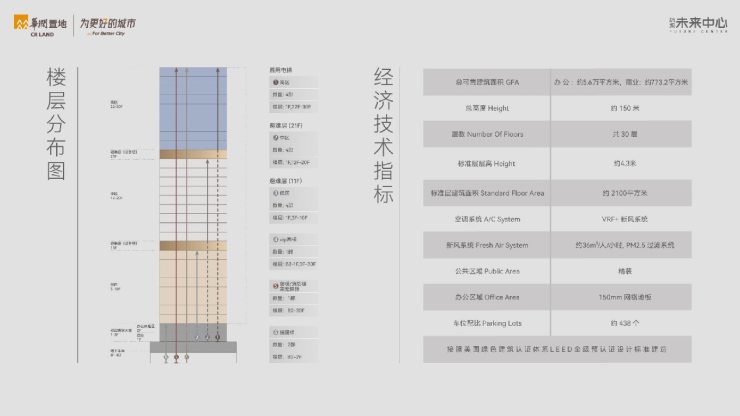Image resolution: width=740 pixels, height=416 pixels.
Task: Click the GFA value cell with 约773.2平方米
Action: (x=621, y=82)
